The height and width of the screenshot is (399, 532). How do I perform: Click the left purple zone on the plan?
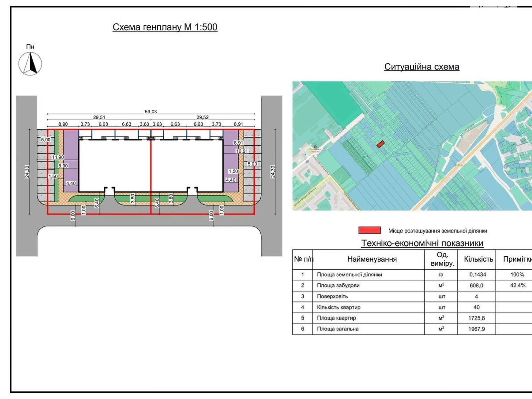(70, 161)
